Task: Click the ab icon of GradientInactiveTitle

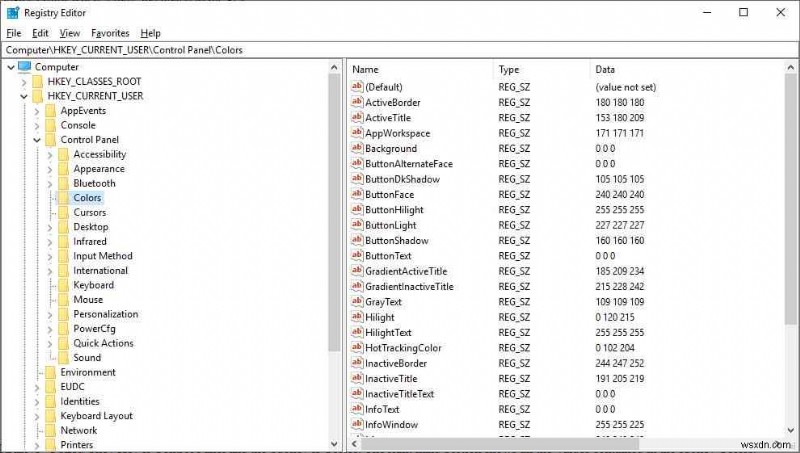Action: 357,286
